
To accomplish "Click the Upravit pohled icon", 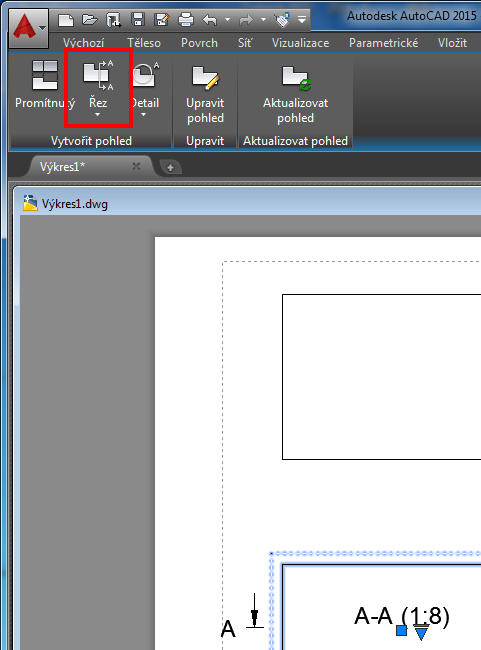I will (x=205, y=78).
